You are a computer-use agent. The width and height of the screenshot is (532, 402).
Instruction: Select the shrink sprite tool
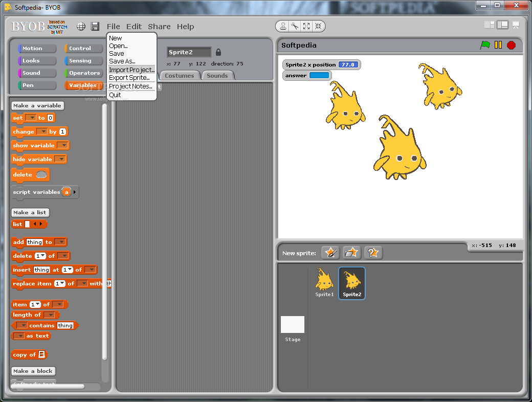pyautogui.click(x=318, y=26)
